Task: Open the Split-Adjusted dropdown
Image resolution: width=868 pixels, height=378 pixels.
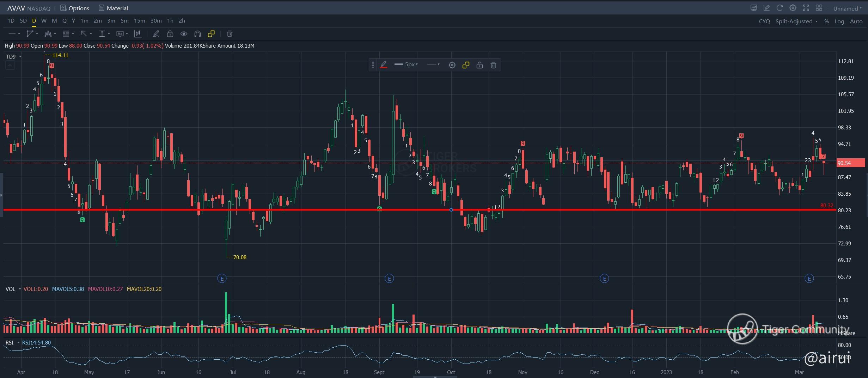Action: click(796, 22)
